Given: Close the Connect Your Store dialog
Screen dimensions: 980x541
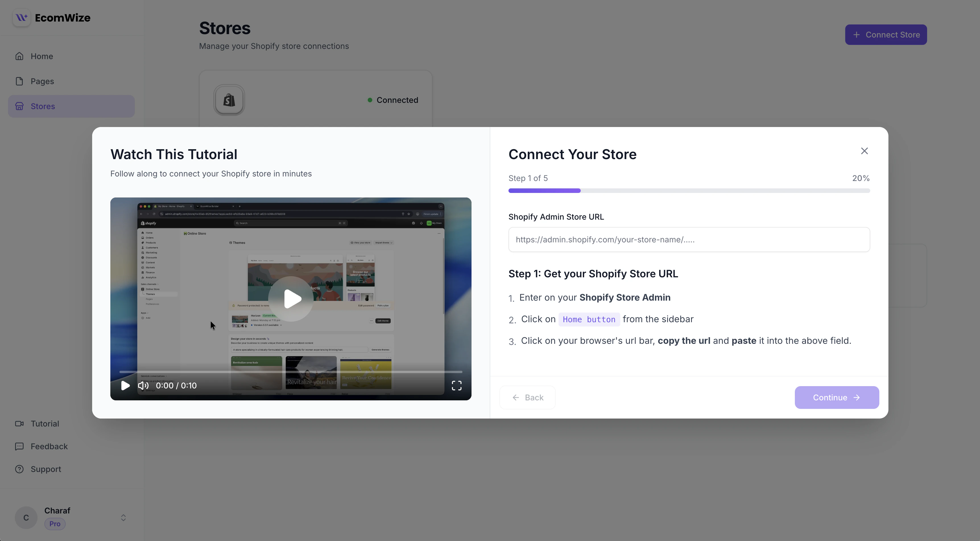Looking at the screenshot, I should [864, 151].
